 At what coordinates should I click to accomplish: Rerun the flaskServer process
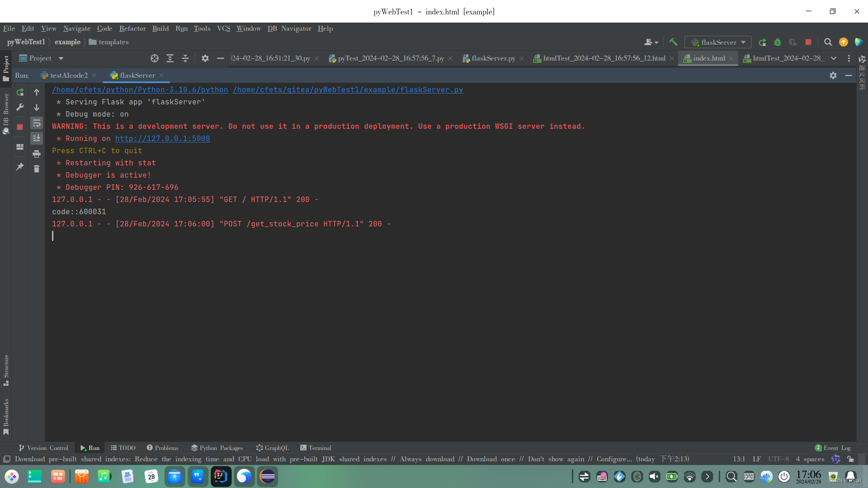[20, 92]
